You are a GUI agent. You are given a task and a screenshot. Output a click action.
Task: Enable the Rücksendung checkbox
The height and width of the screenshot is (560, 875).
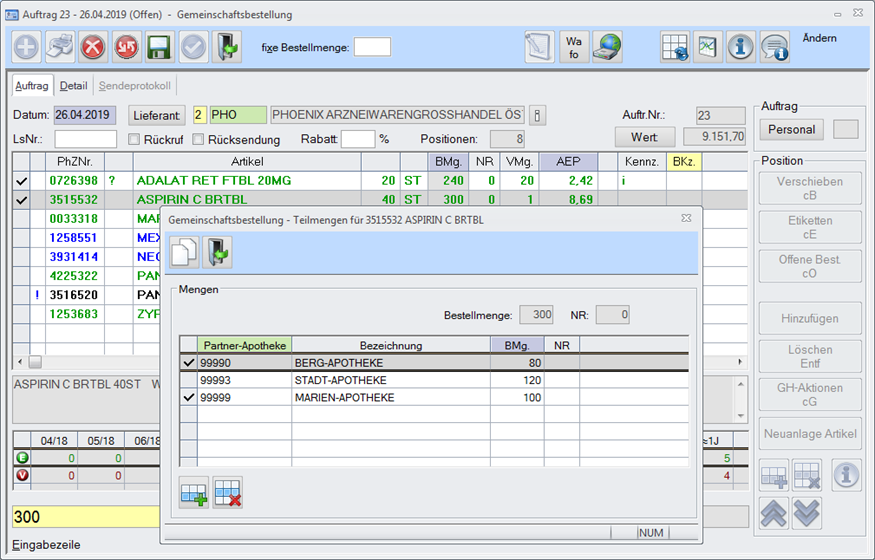click(198, 139)
